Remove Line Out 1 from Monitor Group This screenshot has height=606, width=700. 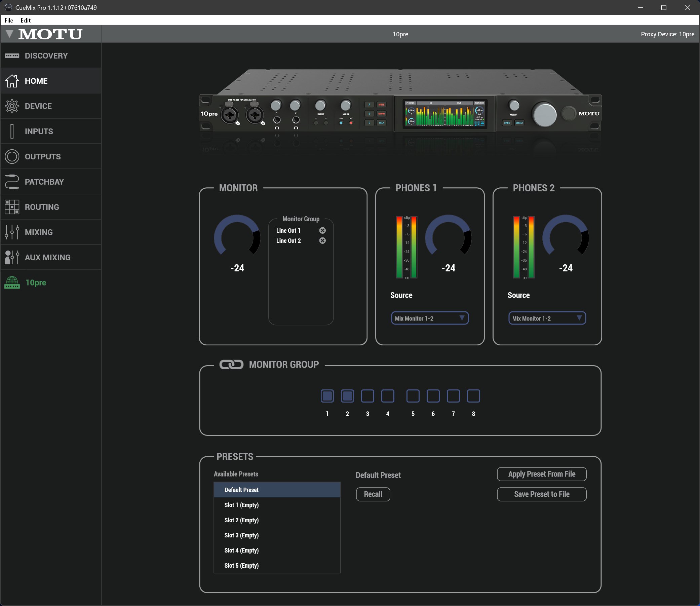[322, 230]
